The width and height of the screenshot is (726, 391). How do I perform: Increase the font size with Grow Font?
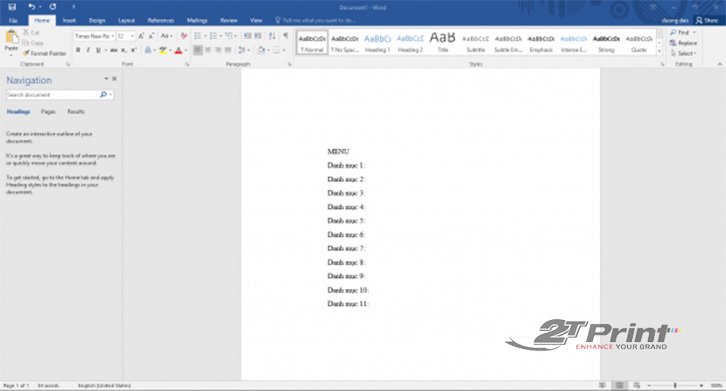click(x=141, y=36)
